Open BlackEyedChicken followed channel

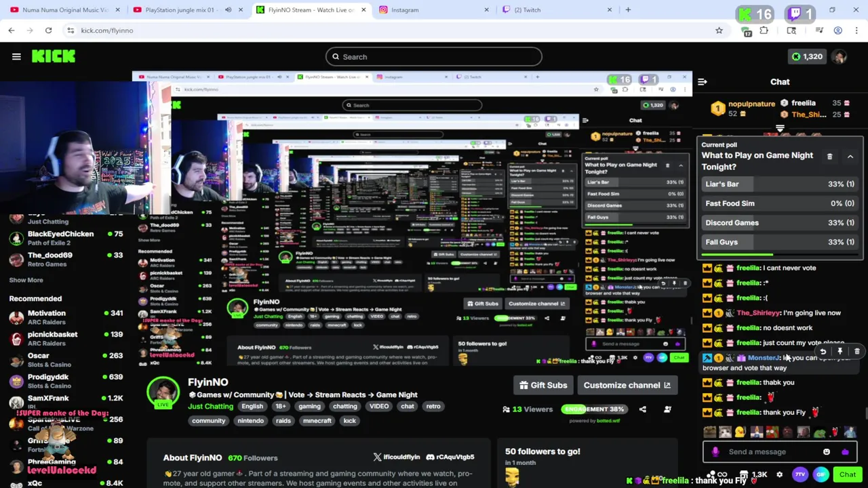coord(66,238)
